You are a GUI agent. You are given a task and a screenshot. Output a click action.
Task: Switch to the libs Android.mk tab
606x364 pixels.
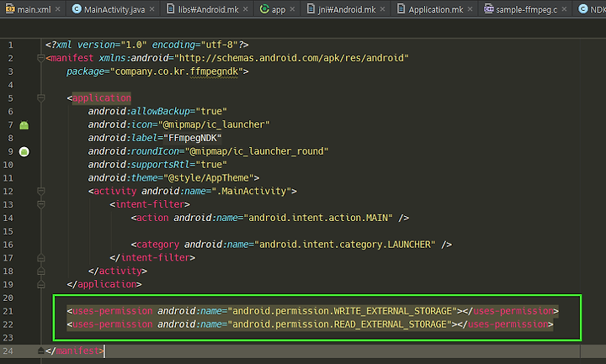click(x=209, y=9)
